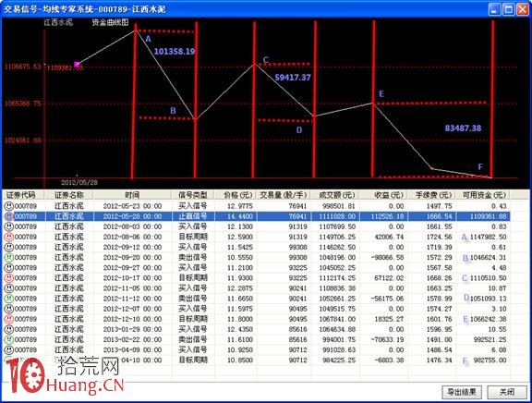The width and height of the screenshot is (532, 403).
Task: Click red smiley icon in 2012-08-06 row
Action: [x=9, y=237]
